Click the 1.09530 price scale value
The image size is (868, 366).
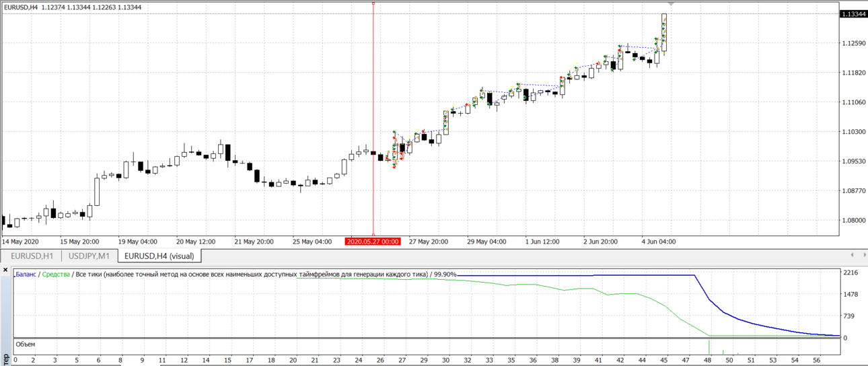(x=853, y=161)
